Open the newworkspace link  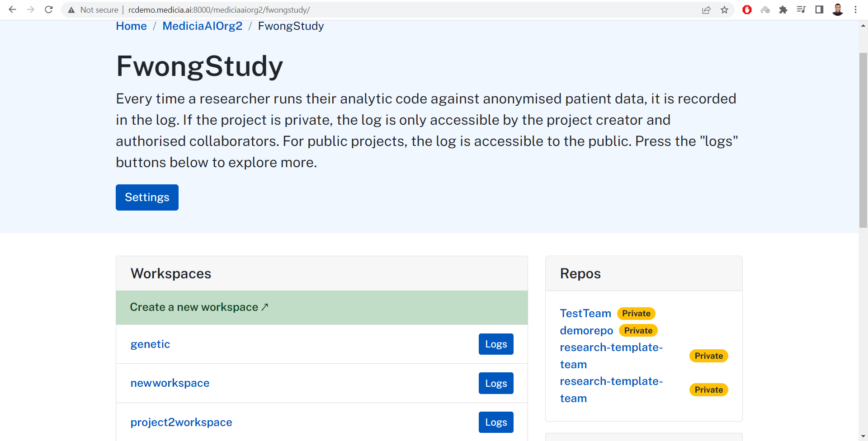point(170,383)
